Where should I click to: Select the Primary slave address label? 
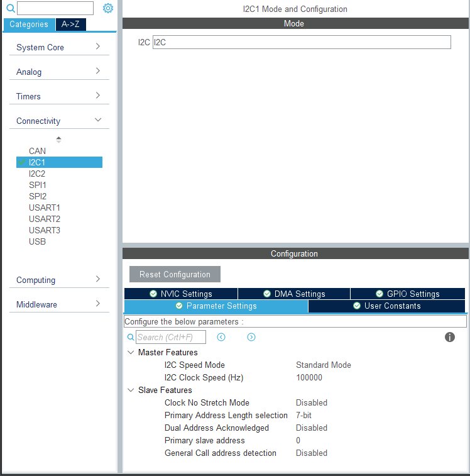click(204, 441)
